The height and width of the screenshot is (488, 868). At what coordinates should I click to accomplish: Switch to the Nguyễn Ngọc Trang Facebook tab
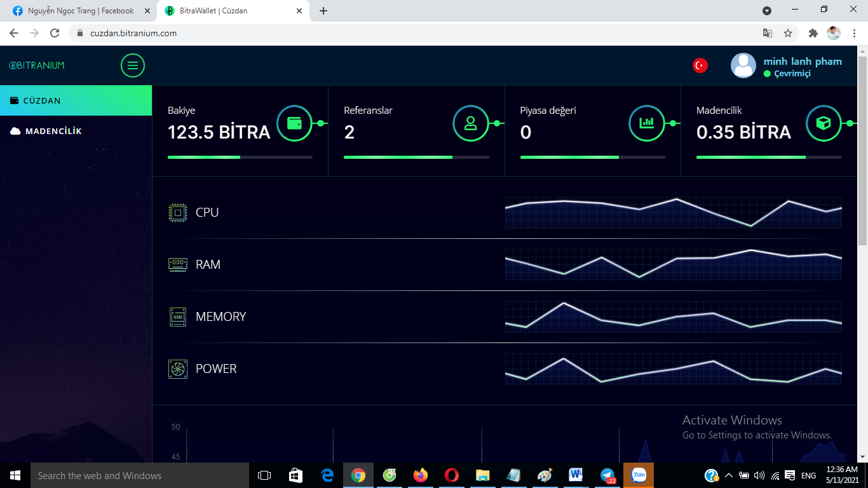pyautogui.click(x=81, y=11)
